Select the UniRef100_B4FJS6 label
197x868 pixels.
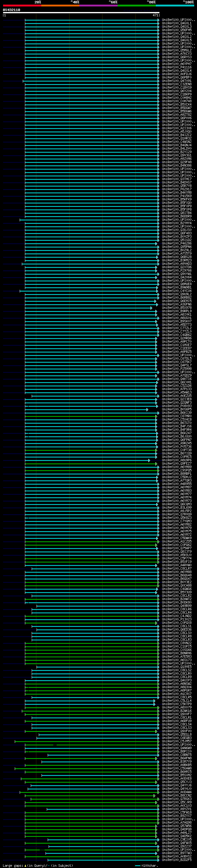[177, 426]
